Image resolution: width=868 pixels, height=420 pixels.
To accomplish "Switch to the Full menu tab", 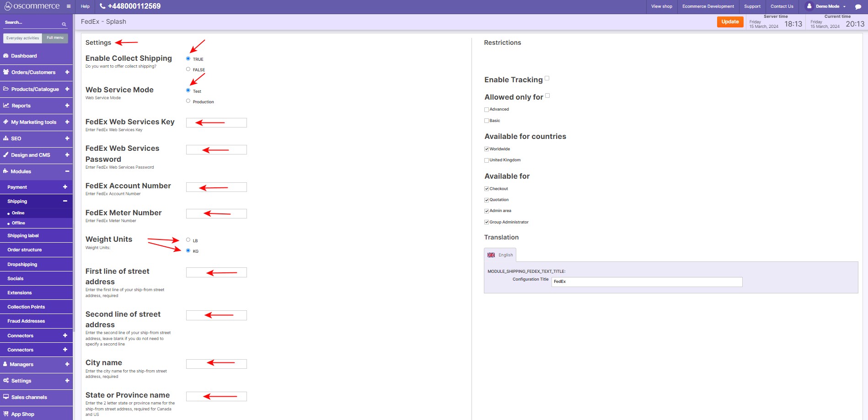I will pos(54,38).
